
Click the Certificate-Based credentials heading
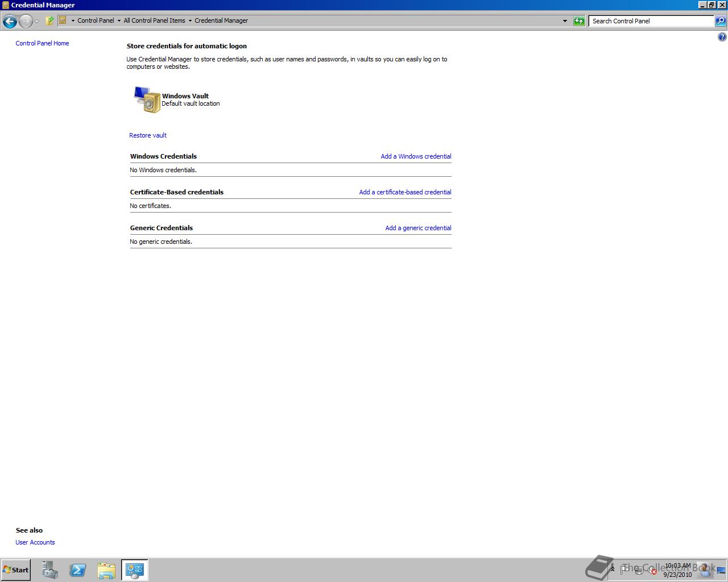click(x=177, y=192)
